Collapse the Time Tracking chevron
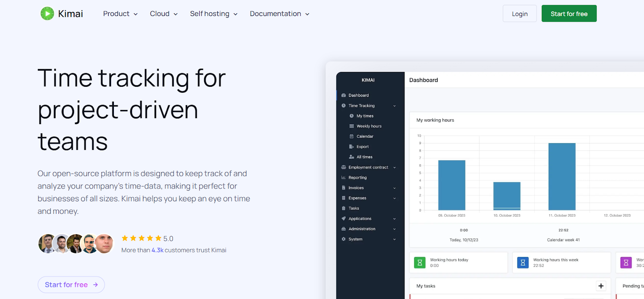This screenshot has height=299, width=644. pyautogui.click(x=394, y=106)
